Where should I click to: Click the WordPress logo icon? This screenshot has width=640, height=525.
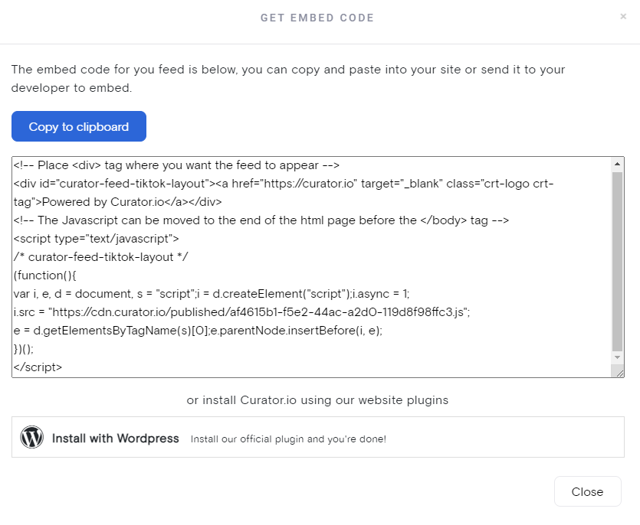[x=32, y=437]
